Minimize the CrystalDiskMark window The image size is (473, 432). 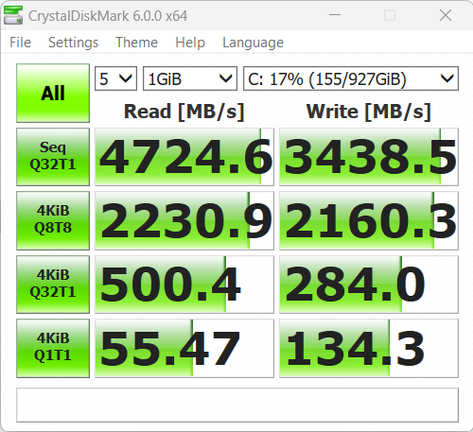click(x=335, y=15)
